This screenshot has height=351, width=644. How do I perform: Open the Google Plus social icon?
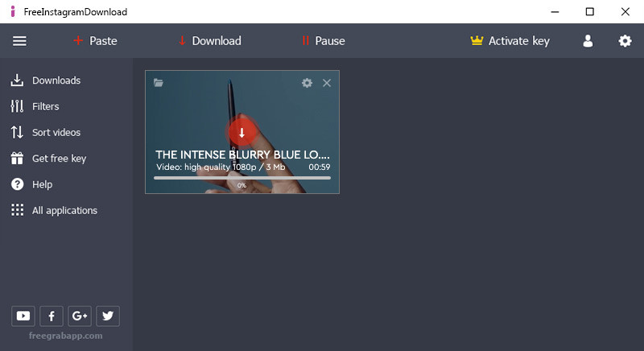80,316
